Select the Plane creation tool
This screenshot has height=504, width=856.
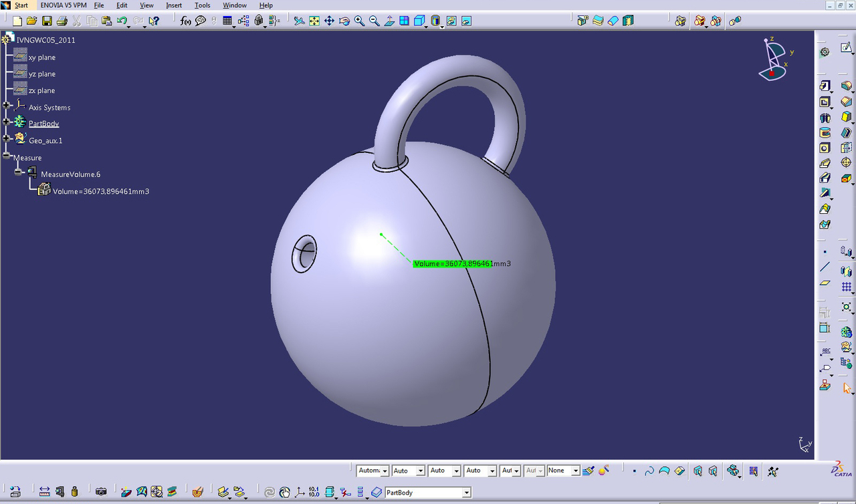pos(825,283)
